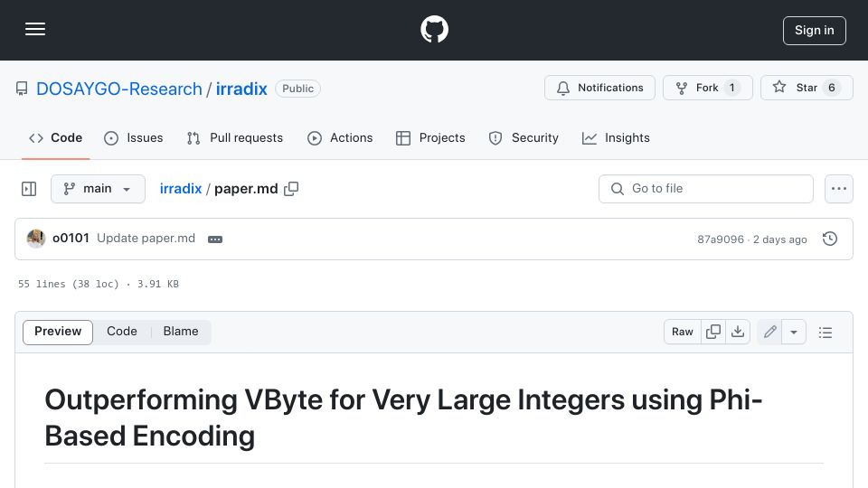
Task: Edit the file with the pencil icon
Action: 769,332
